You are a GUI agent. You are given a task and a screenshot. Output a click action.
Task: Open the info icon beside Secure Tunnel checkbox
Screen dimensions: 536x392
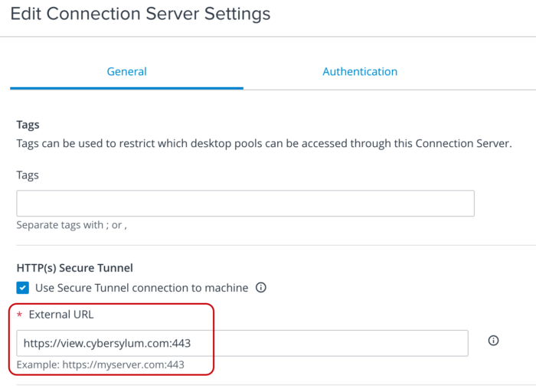261,287
